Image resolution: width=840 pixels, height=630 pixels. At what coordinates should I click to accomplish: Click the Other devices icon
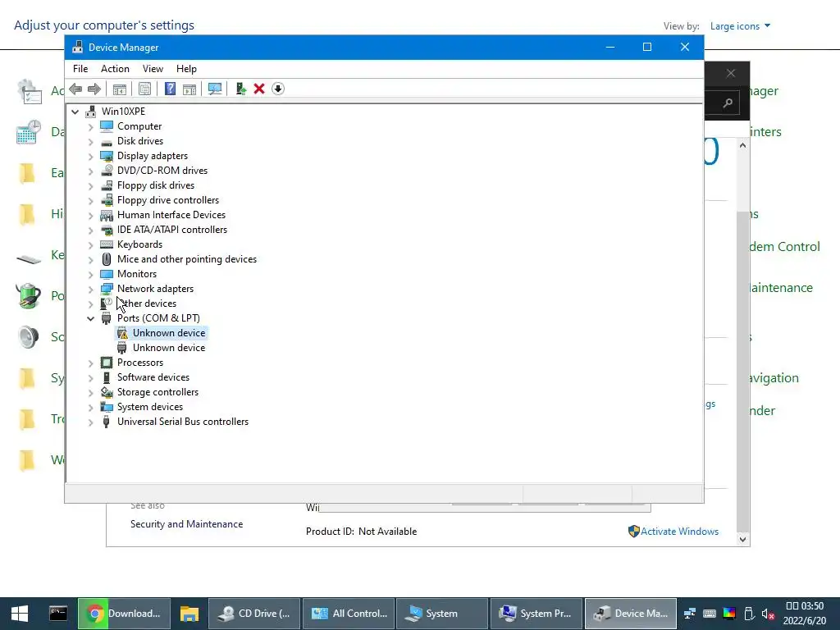point(107,304)
